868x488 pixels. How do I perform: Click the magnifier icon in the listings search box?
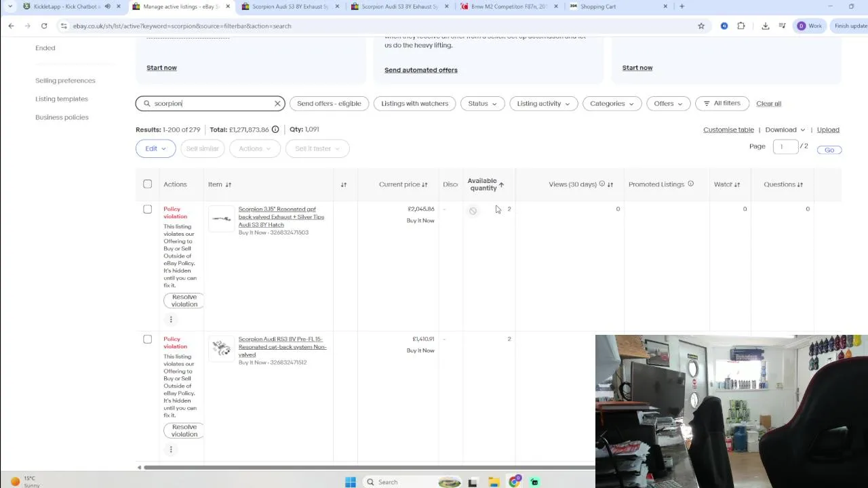pyautogui.click(x=146, y=104)
